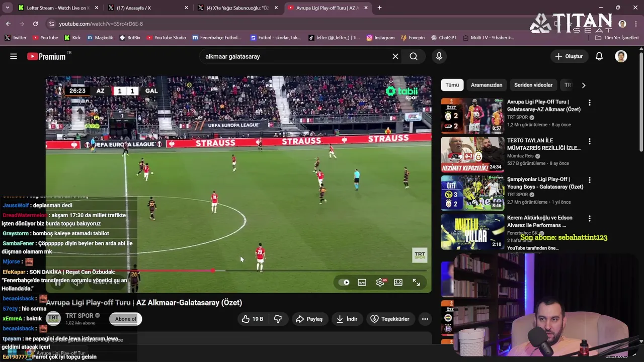Open the Mutlu Yıllar 2:10 thumbnail
644x362 pixels.
(472, 232)
